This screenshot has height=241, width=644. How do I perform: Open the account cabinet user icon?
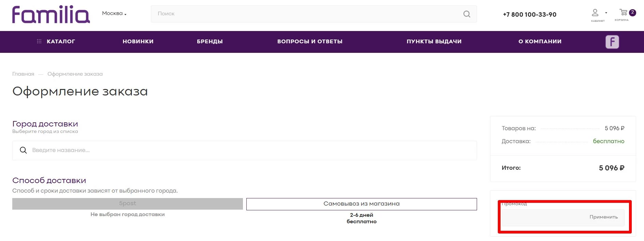point(595,13)
